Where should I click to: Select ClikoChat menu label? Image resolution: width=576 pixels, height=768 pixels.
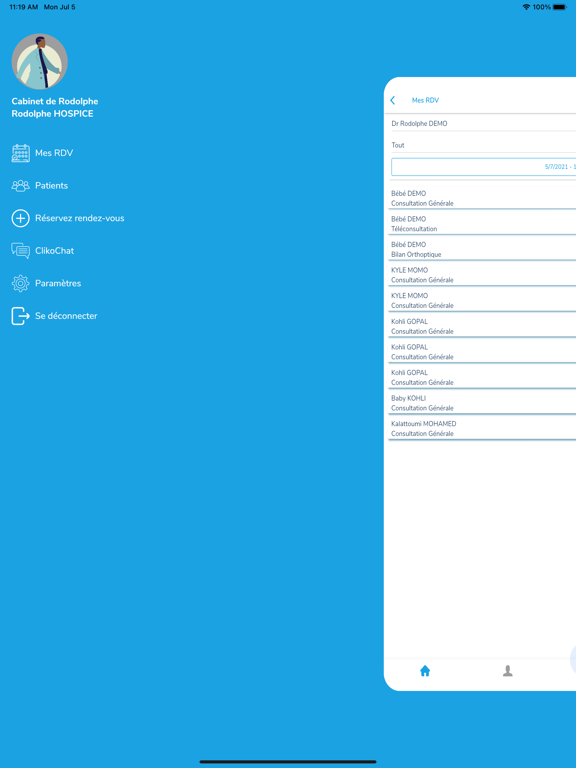[x=54, y=251]
